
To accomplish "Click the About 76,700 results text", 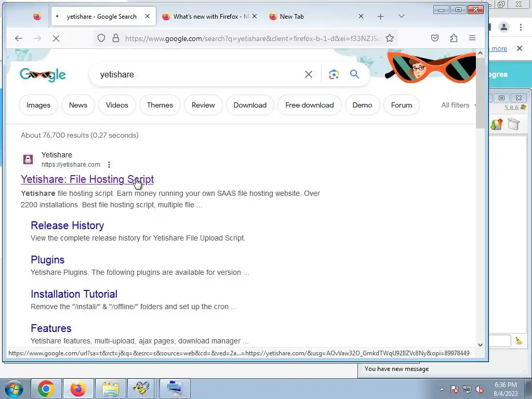I will click(x=79, y=135).
